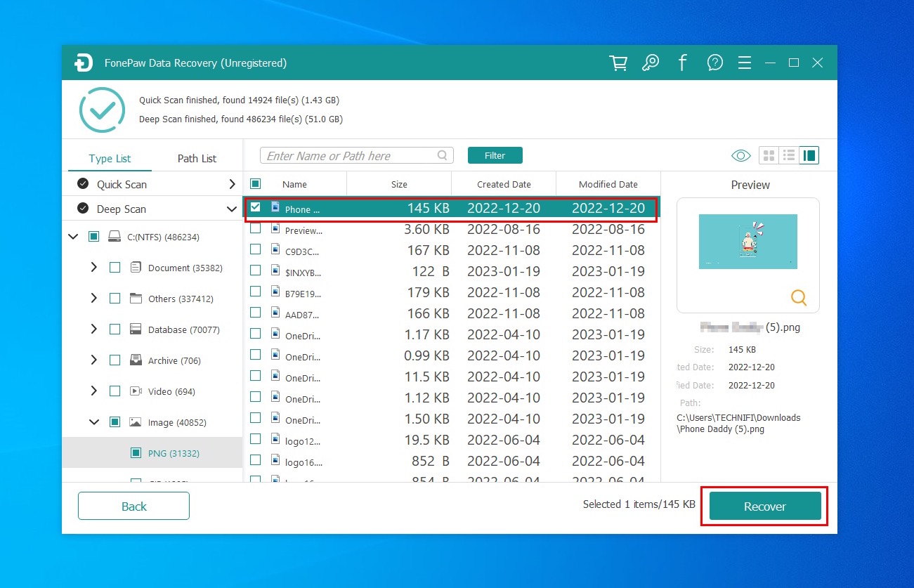Click the Enter Name or Path search field
This screenshot has width=914, height=588.
click(x=357, y=156)
